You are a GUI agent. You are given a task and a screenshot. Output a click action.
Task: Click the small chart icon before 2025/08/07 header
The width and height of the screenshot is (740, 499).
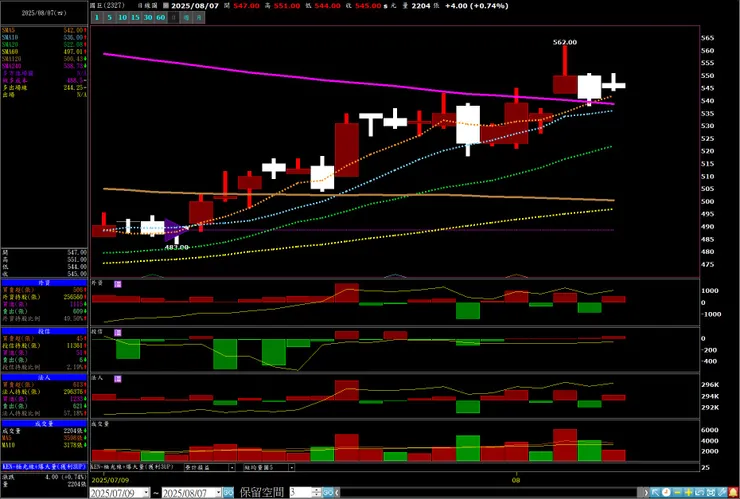[x=165, y=6]
